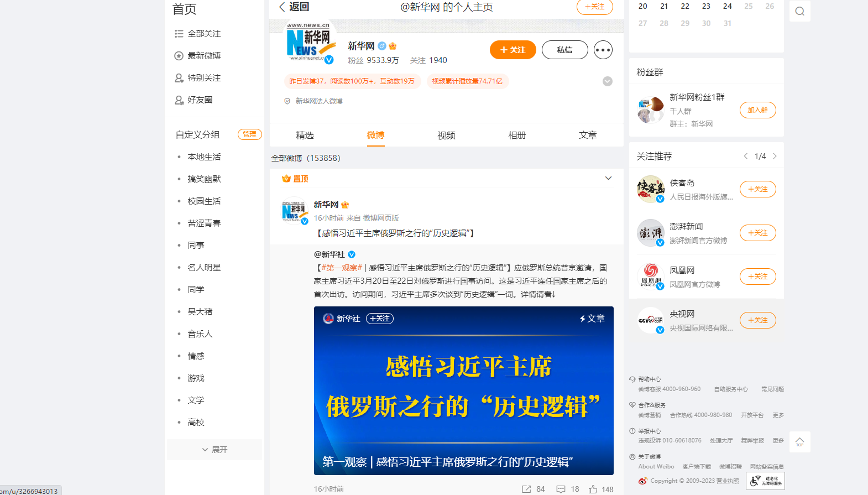Viewport: 868px width, 495px height.
Task: Click the repost icon with count 84
Action: click(x=526, y=489)
